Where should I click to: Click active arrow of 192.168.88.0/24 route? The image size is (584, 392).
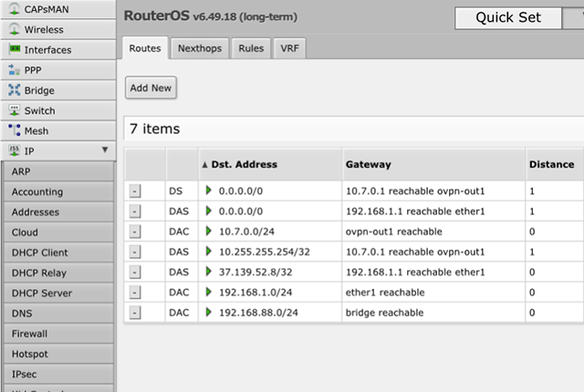click(209, 312)
